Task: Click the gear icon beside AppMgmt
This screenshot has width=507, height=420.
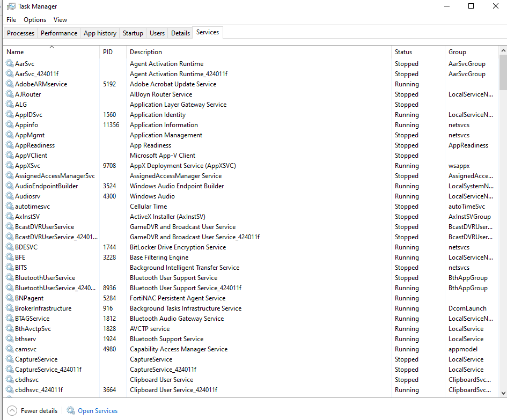Action: click(10, 135)
